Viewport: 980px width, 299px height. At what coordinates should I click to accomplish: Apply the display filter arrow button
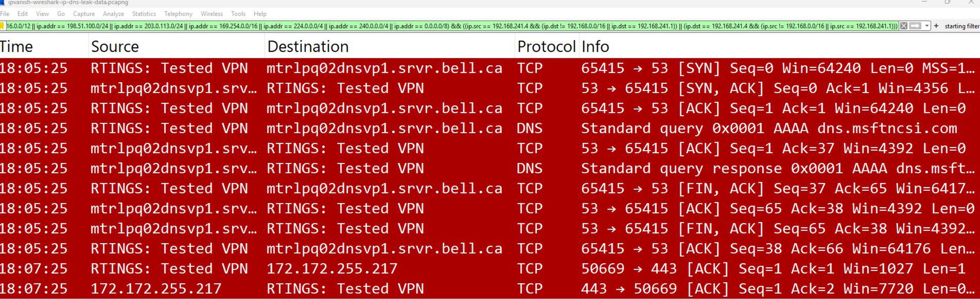click(915, 26)
